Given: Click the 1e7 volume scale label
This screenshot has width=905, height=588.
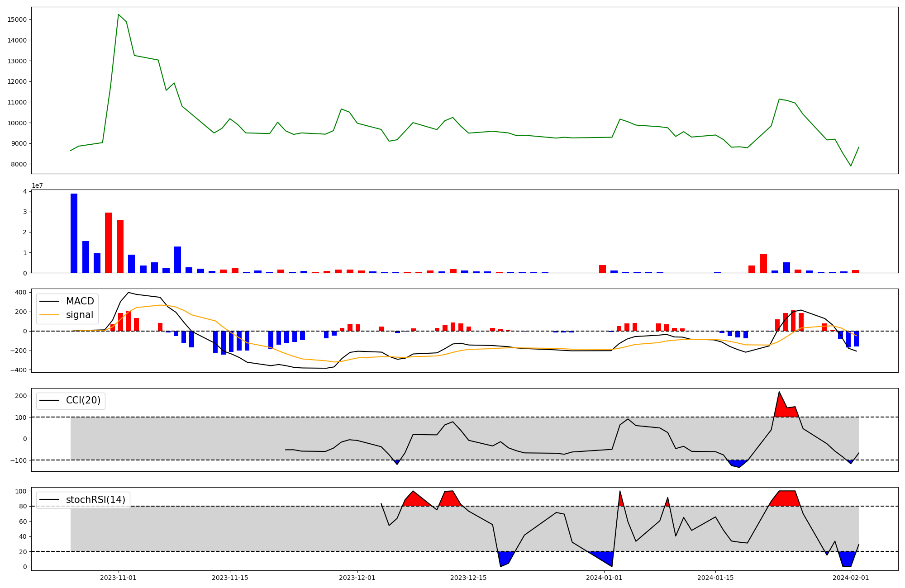Looking at the screenshot, I should click(x=37, y=185).
